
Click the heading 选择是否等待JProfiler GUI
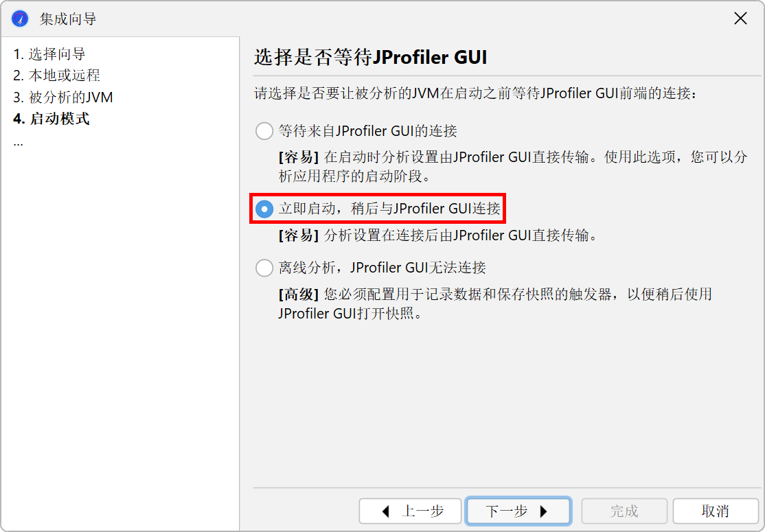(370, 57)
